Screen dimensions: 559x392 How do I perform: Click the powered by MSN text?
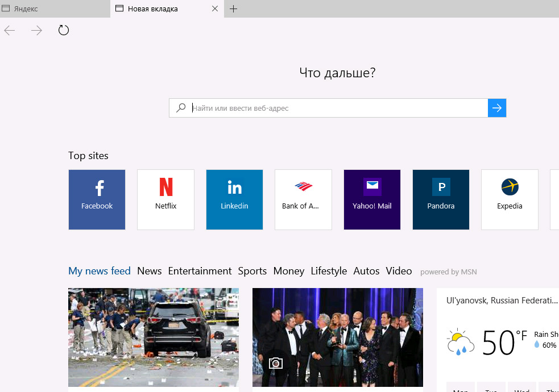pos(449,272)
